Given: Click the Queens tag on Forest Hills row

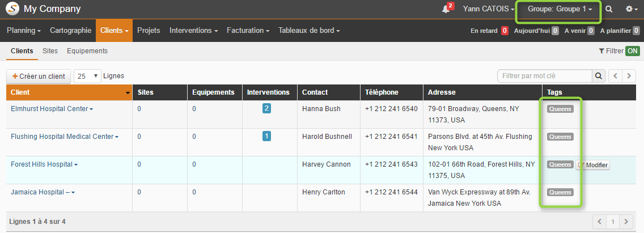Looking at the screenshot, I should click(x=560, y=164).
